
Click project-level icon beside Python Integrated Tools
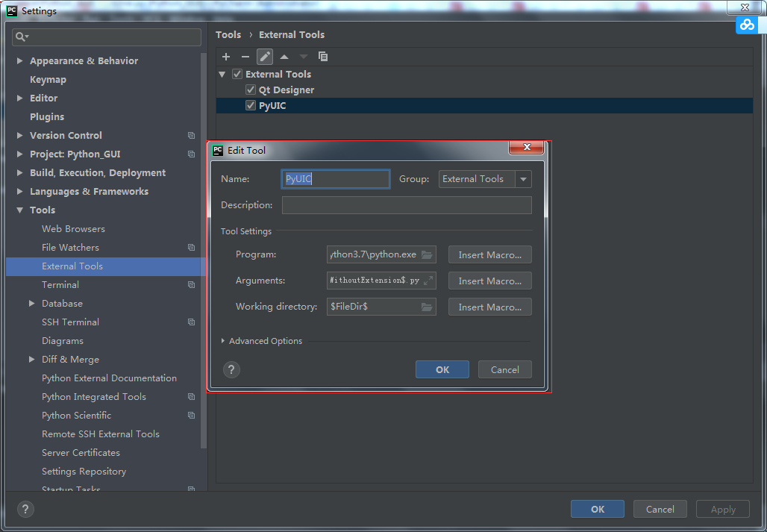click(191, 396)
